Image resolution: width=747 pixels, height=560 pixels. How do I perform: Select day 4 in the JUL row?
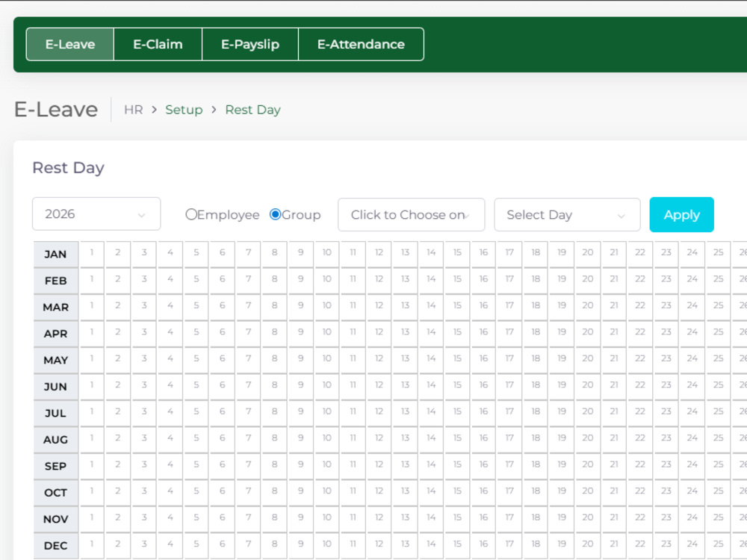click(x=170, y=412)
